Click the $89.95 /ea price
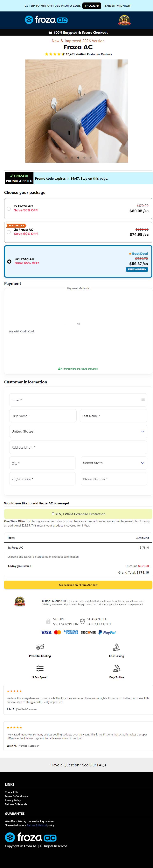 point(139,211)
